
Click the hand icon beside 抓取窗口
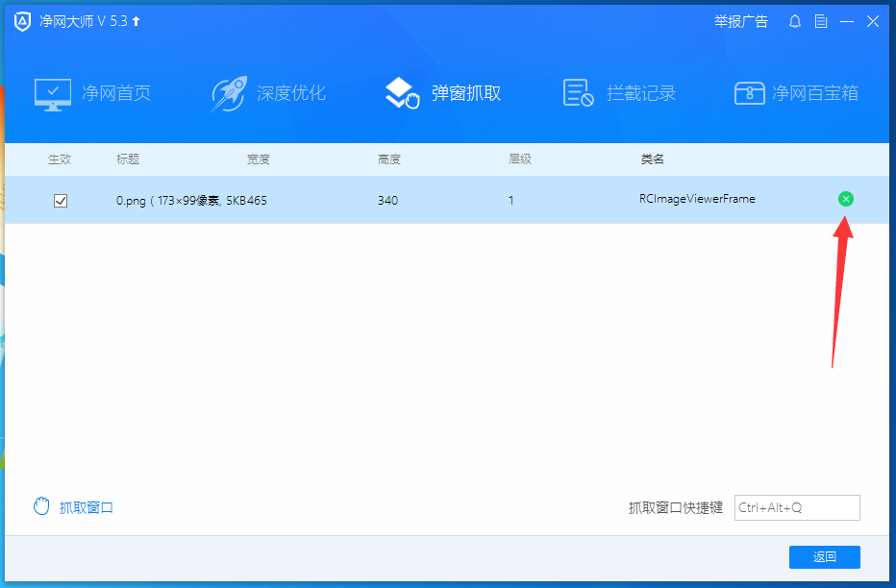[x=41, y=505]
